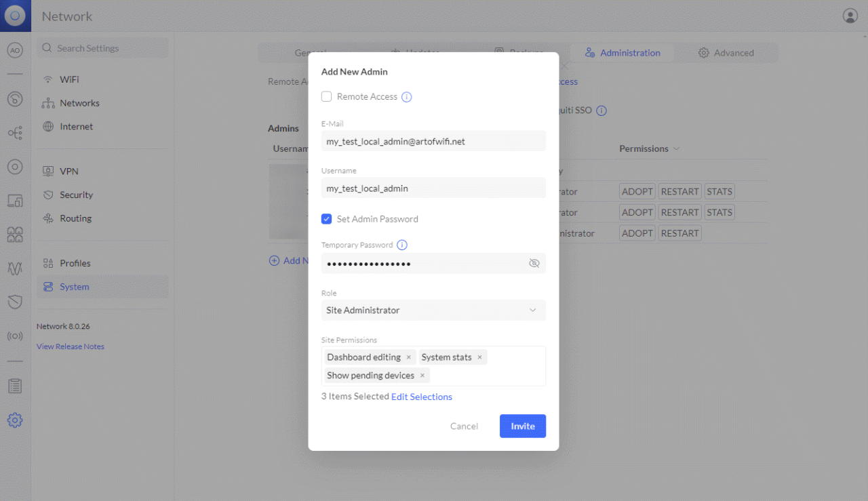The image size is (868, 501).
Task: Switch to the Advanced tab
Action: click(726, 52)
